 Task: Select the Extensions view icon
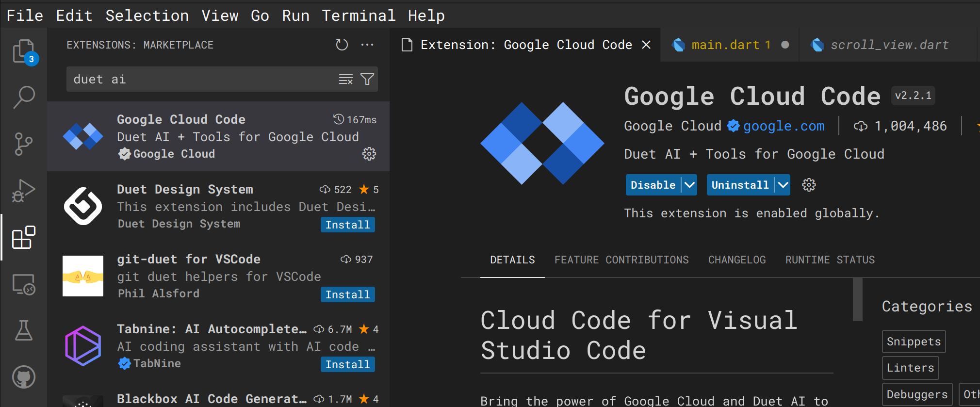click(x=24, y=237)
